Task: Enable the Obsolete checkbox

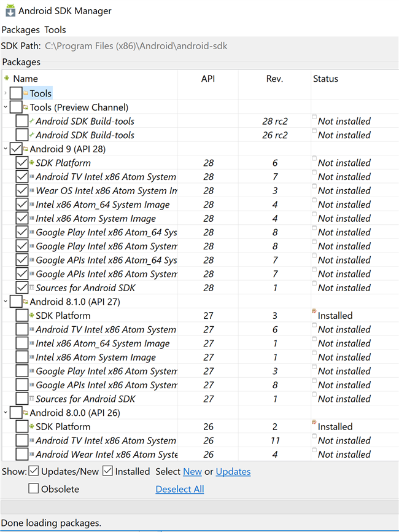Action: pos(34,488)
